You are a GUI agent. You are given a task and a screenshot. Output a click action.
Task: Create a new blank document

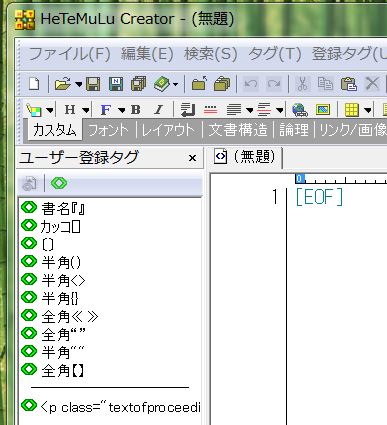34,84
